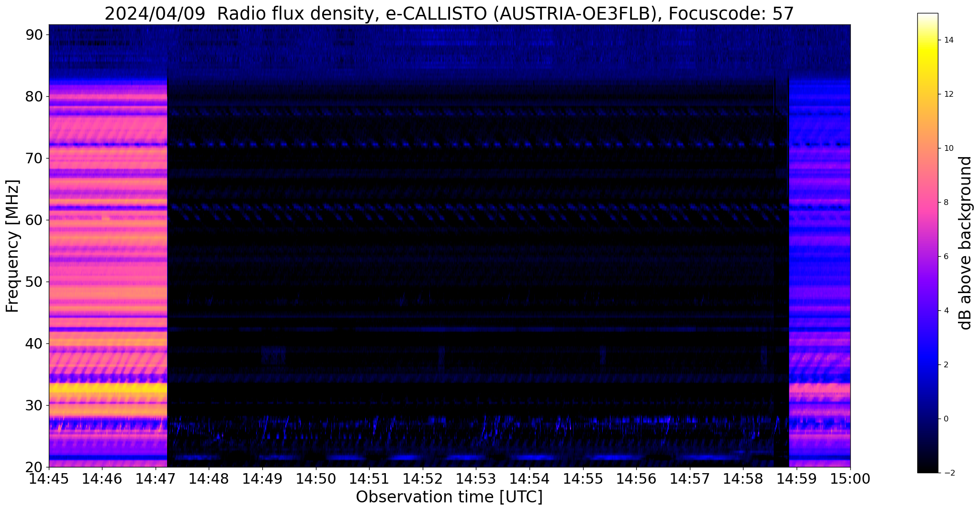Click the bright yellow band near 33 MHz
The image size is (980, 511).
108,388
